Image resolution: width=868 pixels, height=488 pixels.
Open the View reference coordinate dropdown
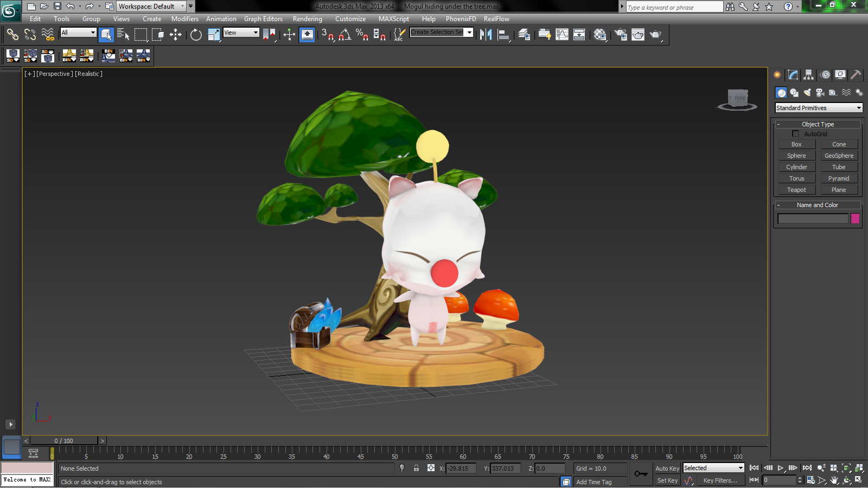coord(241,33)
